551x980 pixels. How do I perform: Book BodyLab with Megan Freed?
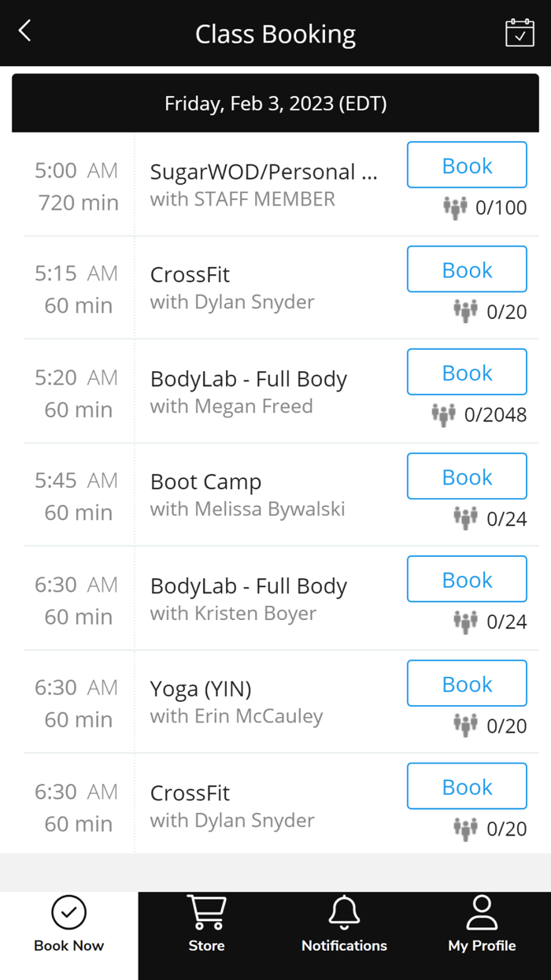pos(466,372)
